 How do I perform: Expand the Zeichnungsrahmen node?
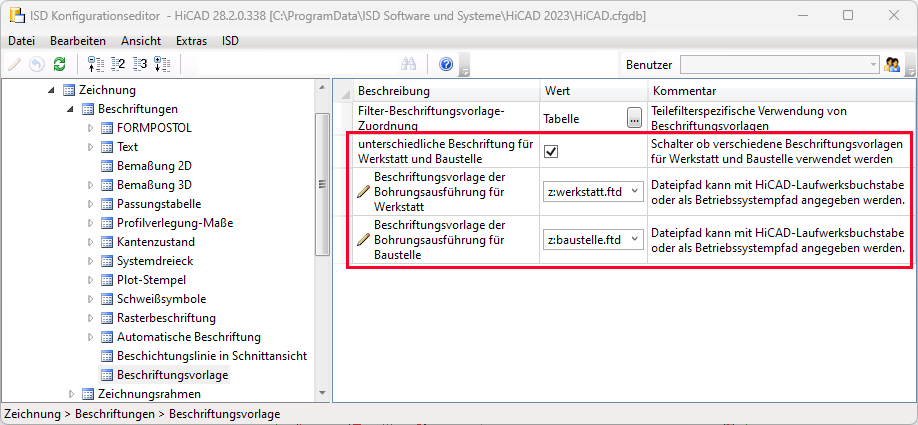(71, 393)
